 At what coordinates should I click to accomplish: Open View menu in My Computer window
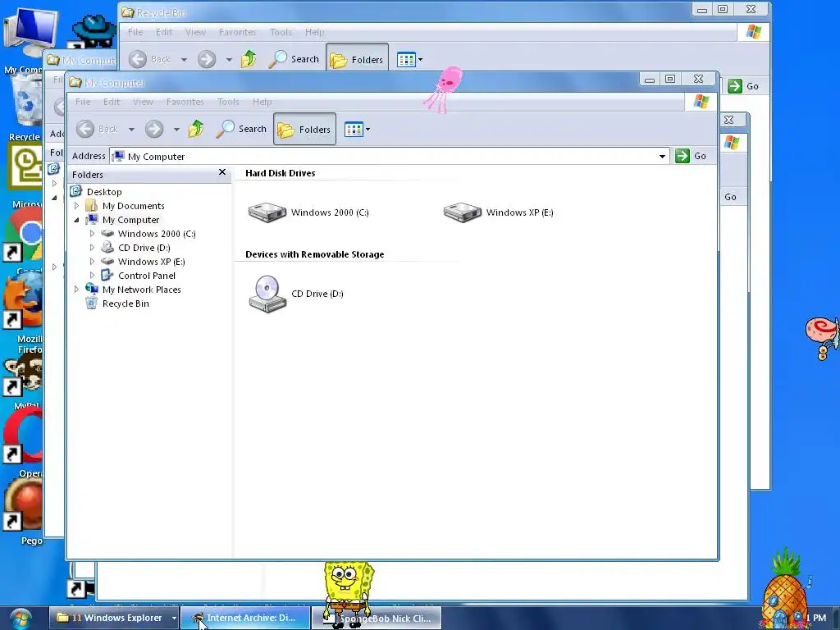click(x=143, y=102)
